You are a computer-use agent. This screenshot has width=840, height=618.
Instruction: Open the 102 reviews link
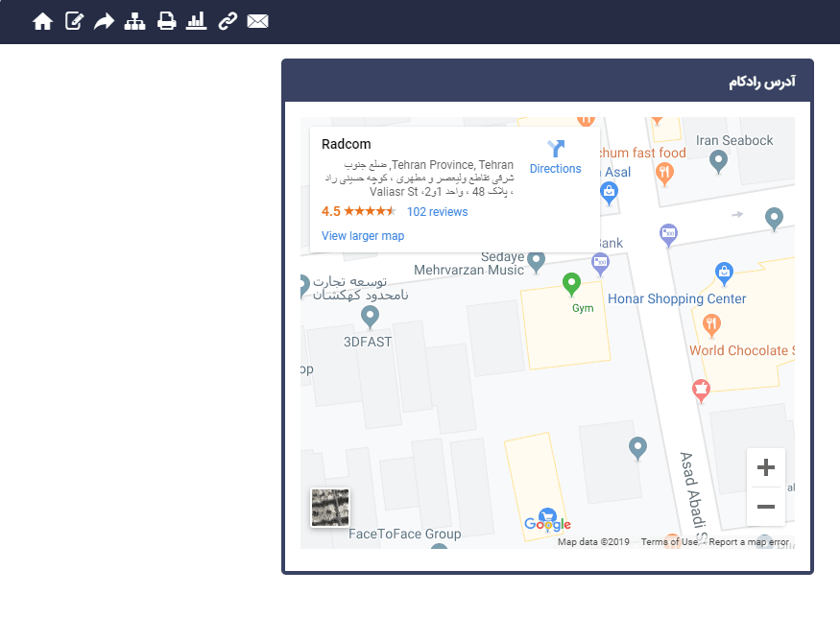[437, 211]
